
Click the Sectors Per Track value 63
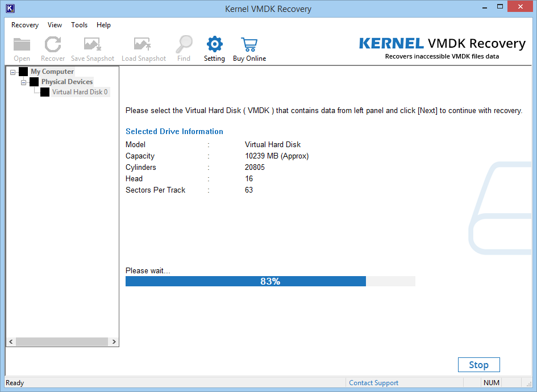(x=249, y=190)
